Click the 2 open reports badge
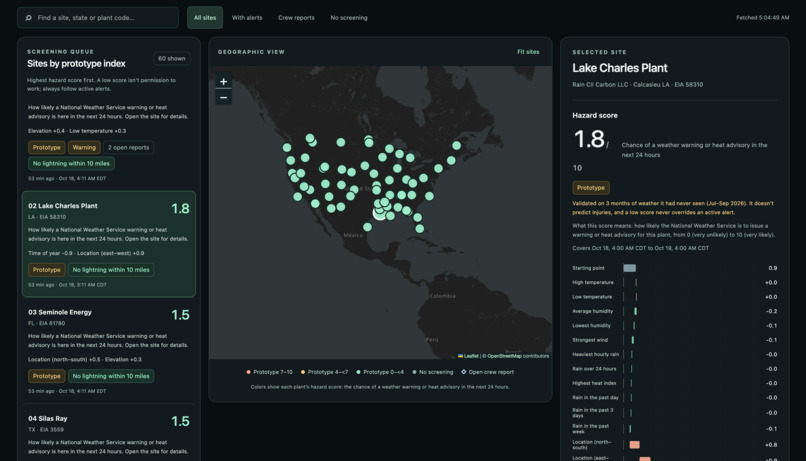The image size is (806, 461). pyautogui.click(x=129, y=147)
